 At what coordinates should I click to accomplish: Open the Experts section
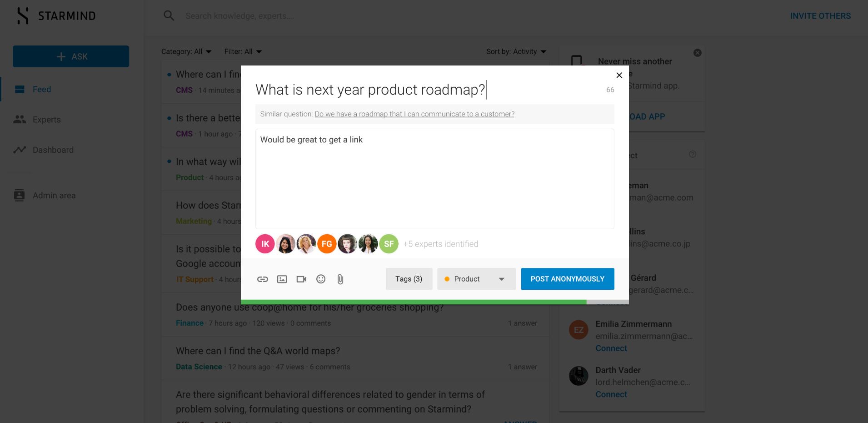click(46, 120)
